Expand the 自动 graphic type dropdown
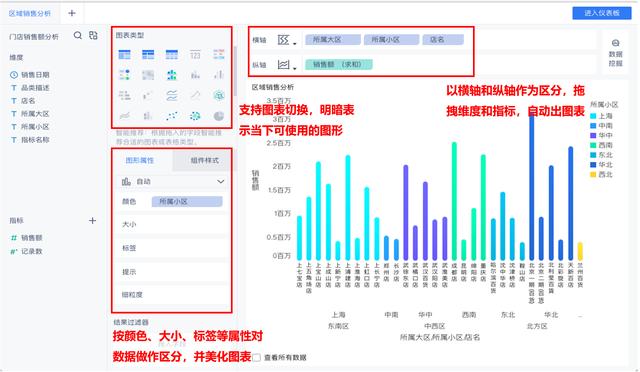This screenshot has width=640, height=372. (x=220, y=181)
